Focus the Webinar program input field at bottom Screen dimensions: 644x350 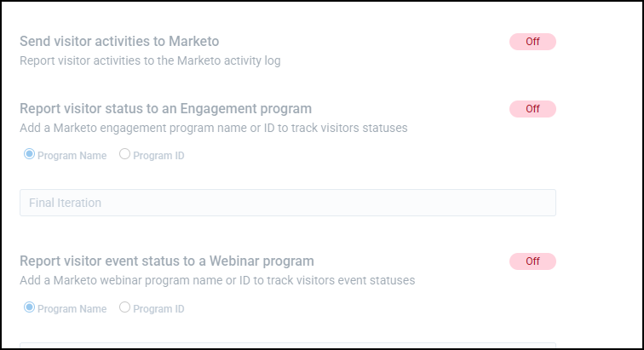click(287, 345)
